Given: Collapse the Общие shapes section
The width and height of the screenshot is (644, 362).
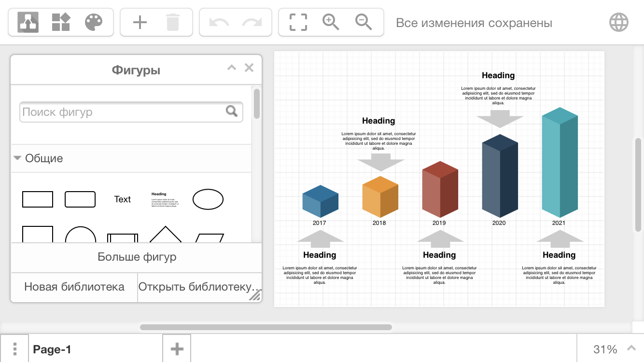Looking at the screenshot, I should click(39, 158).
